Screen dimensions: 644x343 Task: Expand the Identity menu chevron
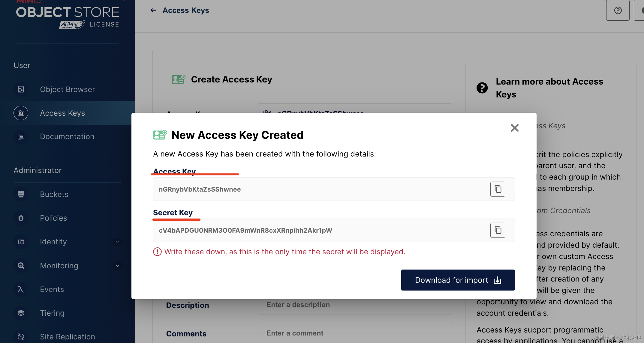click(x=117, y=242)
